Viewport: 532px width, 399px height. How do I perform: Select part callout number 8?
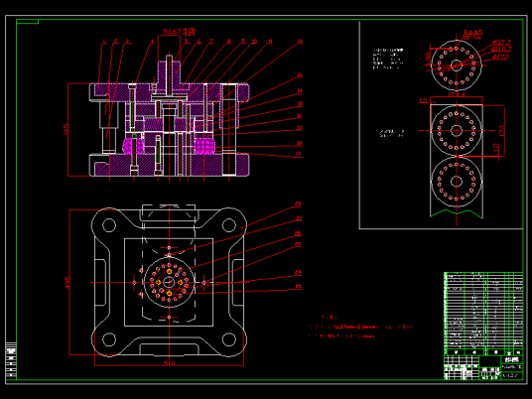coord(228,42)
